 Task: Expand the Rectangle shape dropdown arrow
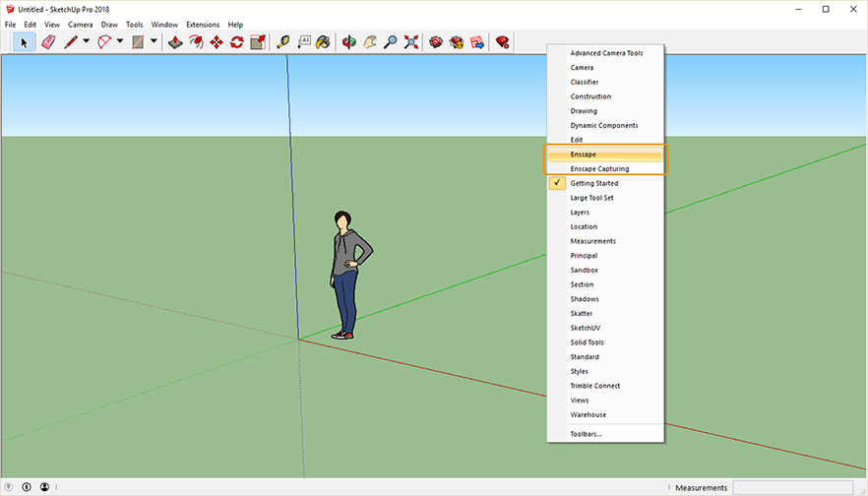click(x=155, y=41)
